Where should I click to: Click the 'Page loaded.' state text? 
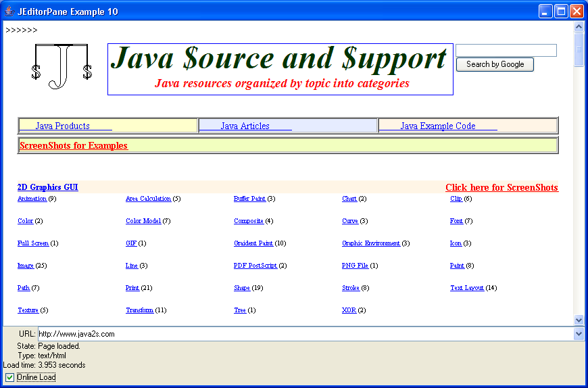(x=59, y=346)
